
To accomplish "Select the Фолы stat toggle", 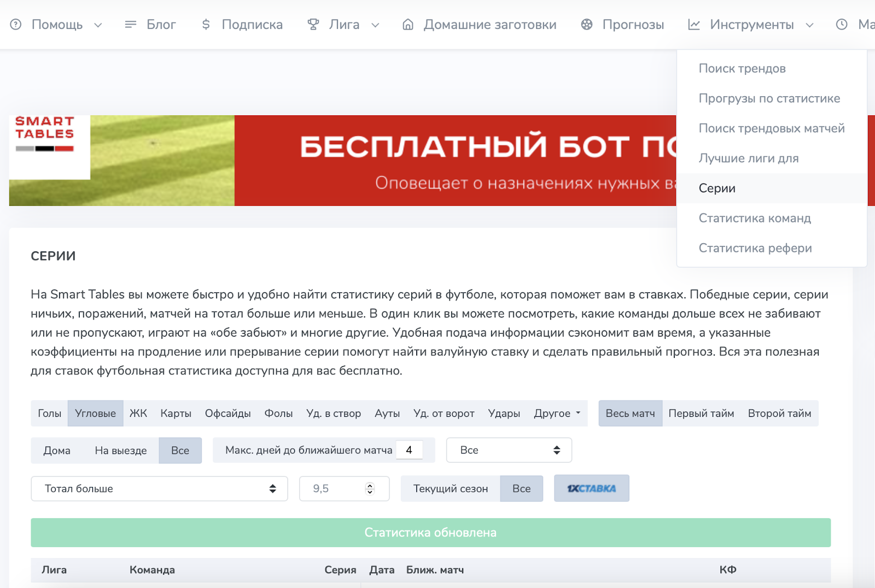I will click(278, 414).
